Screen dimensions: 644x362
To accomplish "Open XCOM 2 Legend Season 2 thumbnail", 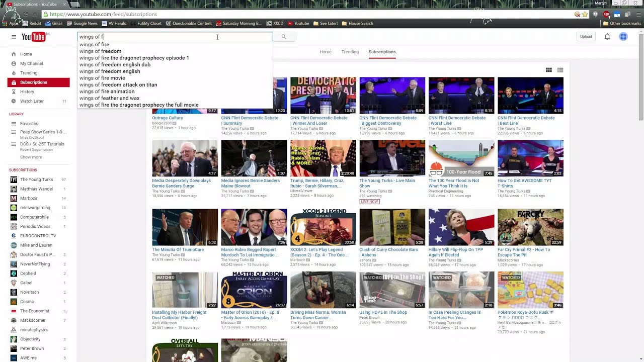I will (323, 227).
